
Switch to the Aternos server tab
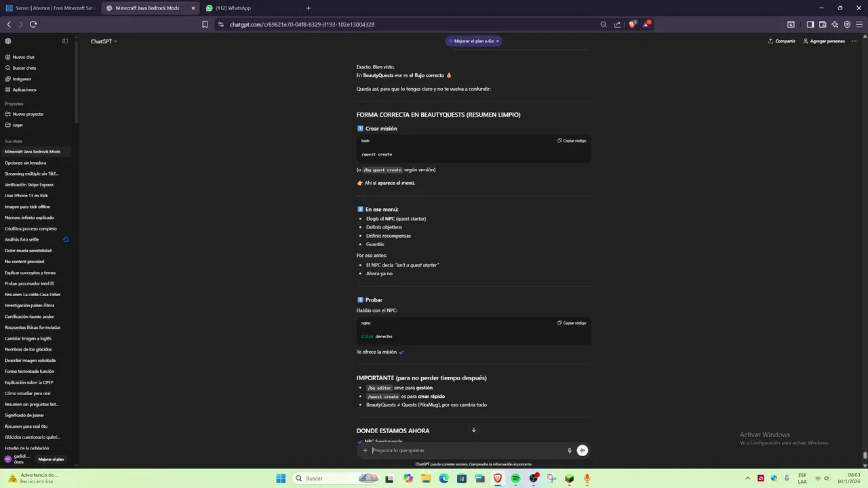pyautogui.click(x=51, y=8)
